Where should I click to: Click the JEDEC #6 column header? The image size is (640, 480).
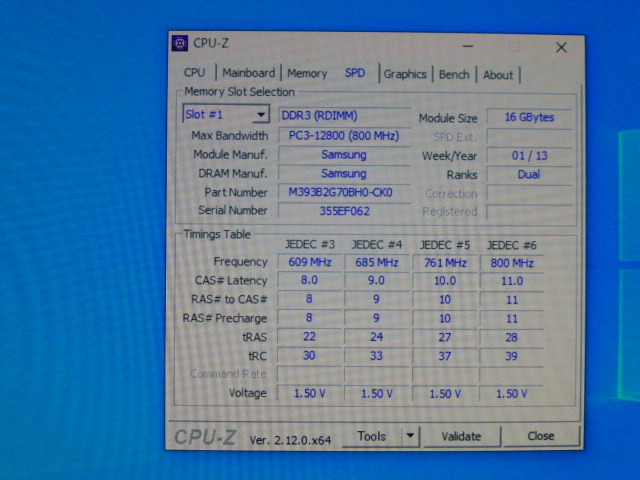click(512, 245)
